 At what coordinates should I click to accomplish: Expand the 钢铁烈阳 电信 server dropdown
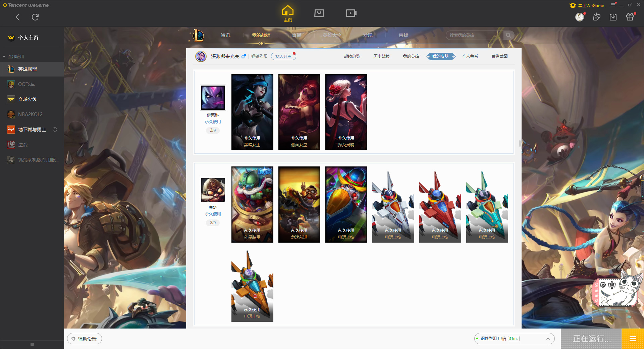click(x=514, y=339)
